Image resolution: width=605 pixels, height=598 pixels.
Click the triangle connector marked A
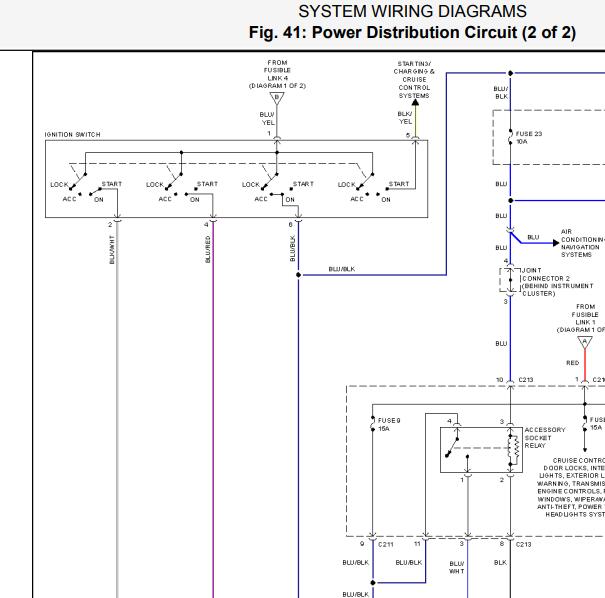click(585, 342)
